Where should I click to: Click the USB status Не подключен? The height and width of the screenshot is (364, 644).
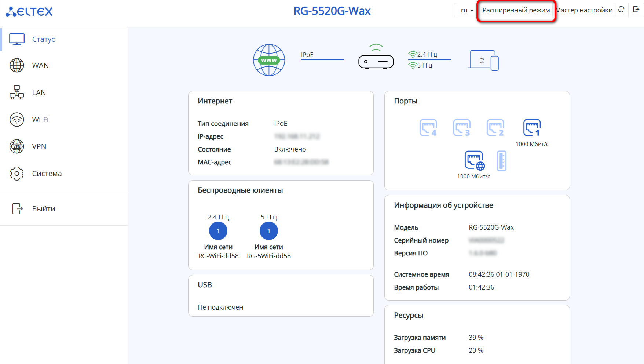(220, 307)
